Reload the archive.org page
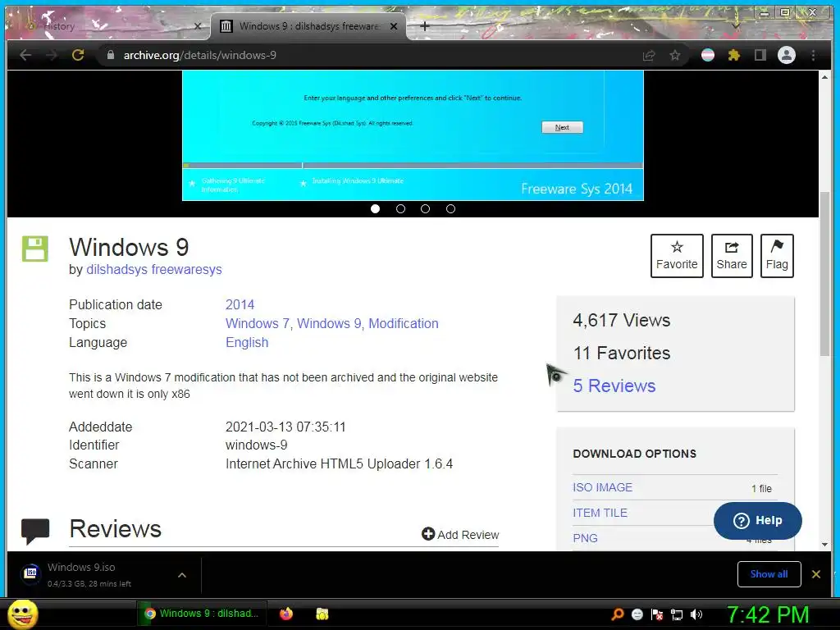Screen dimensions: 840x630 (78, 55)
